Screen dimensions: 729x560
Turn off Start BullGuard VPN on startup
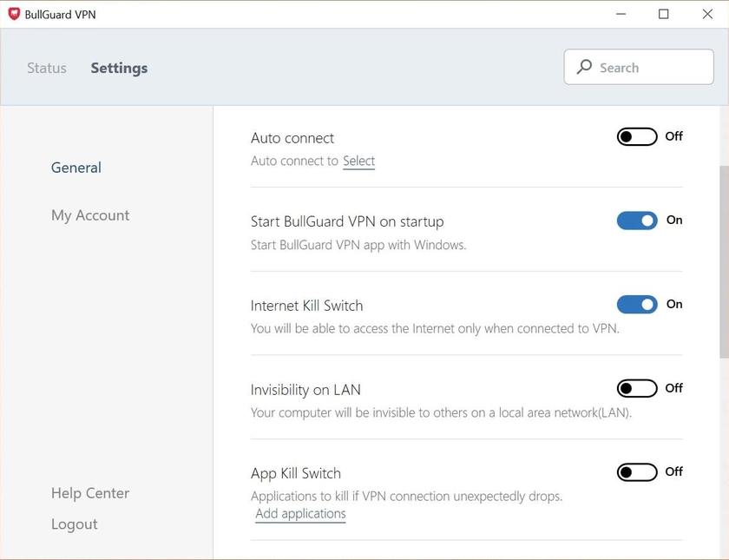(x=637, y=221)
